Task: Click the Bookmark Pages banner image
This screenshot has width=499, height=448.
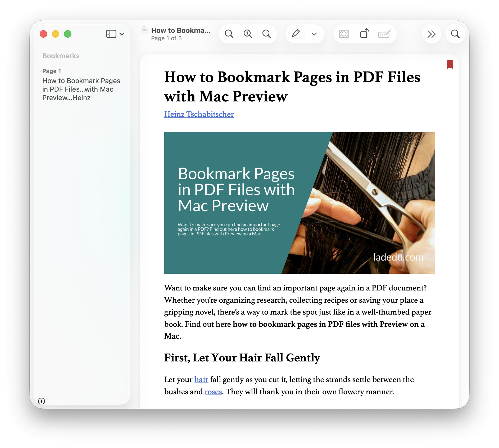Action: (x=300, y=203)
